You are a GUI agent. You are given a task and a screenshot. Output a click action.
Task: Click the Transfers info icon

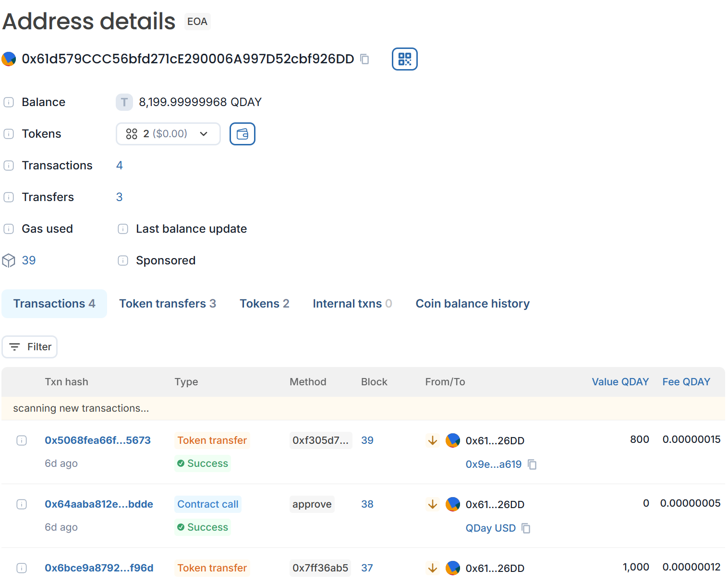(x=9, y=197)
